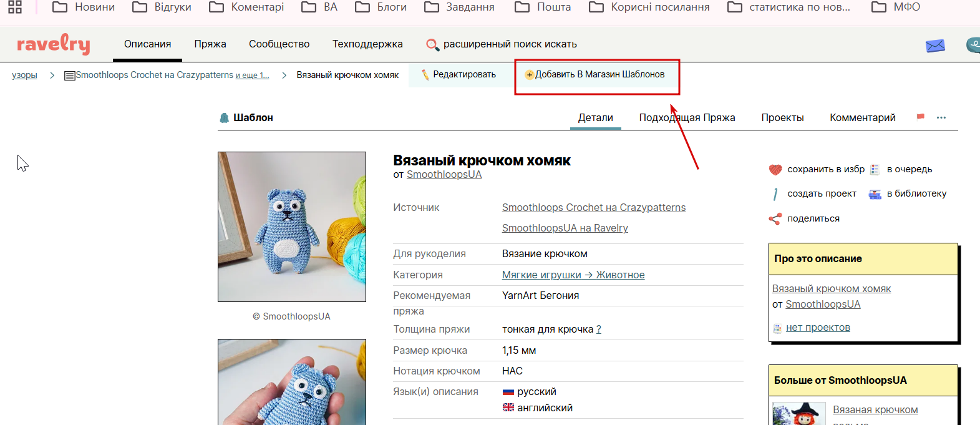Click поделиться link
This screenshot has width=980, height=425.
pyautogui.click(x=813, y=219)
